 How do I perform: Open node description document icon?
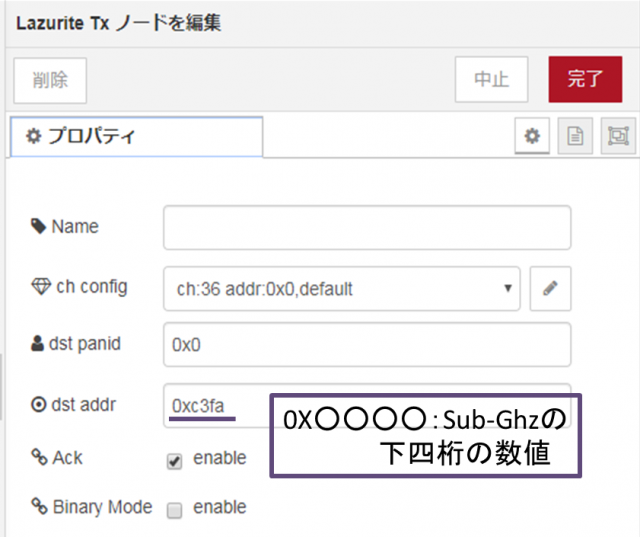coord(575,136)
